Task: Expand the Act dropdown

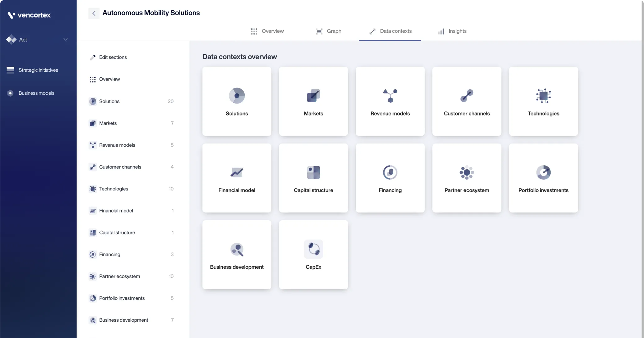Action: click(65, 39)
